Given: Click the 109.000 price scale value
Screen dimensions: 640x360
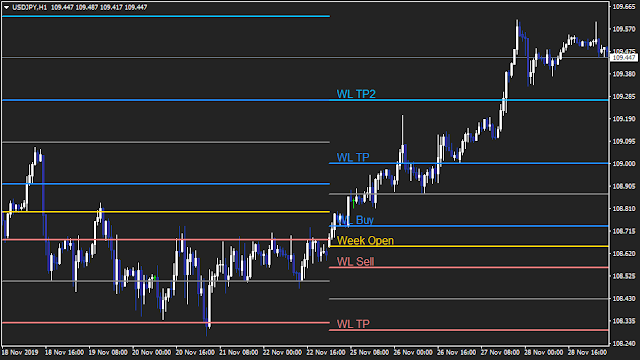Looking at the screenshot, I should coord(624,164).
